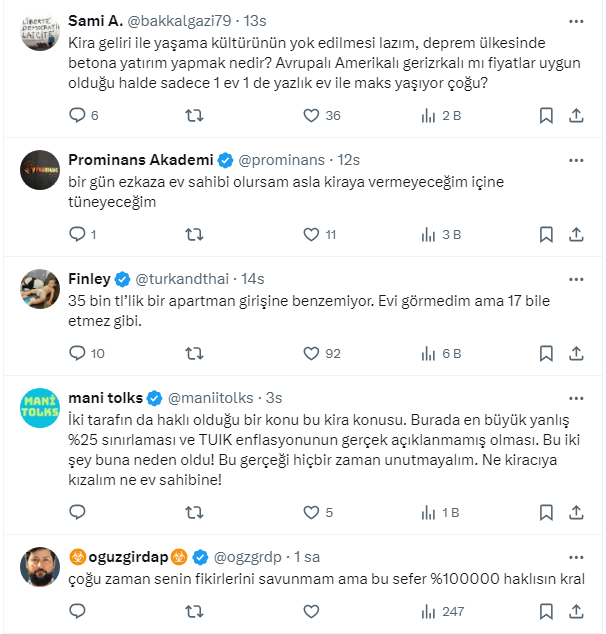606x634 pixels.
Task: Retweet Prominans Akademi's tweet
Action: point(195,234)
